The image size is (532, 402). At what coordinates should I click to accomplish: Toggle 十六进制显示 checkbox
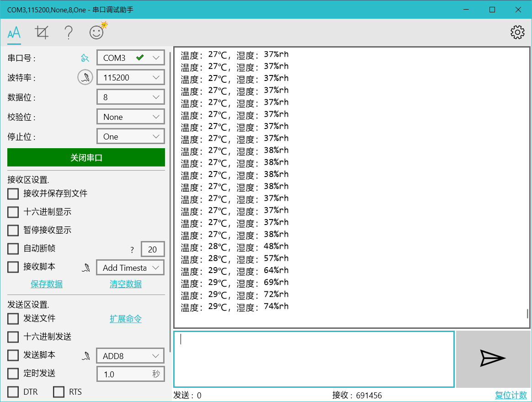(13, 212)
